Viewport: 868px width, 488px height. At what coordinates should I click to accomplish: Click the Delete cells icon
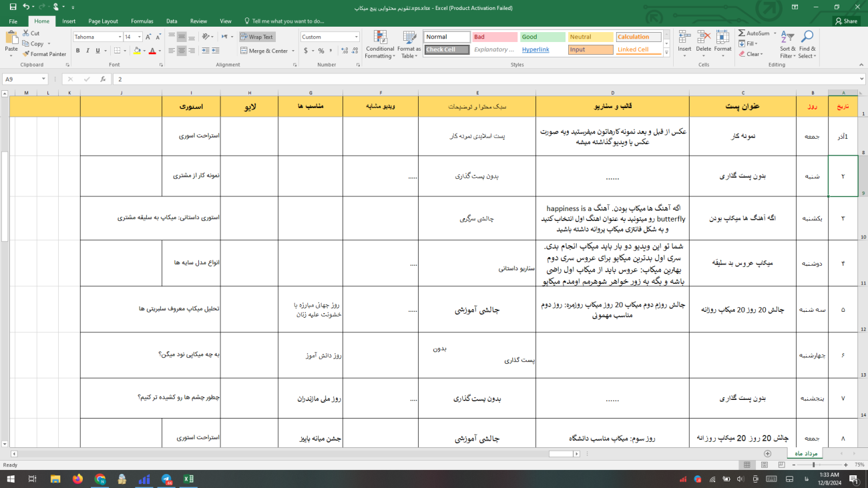703,37
